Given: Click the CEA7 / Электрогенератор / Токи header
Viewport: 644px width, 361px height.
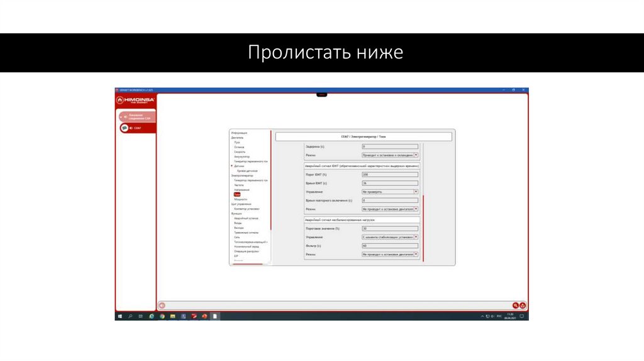Looking at the screenshot, I should click(x=364, y=136).
